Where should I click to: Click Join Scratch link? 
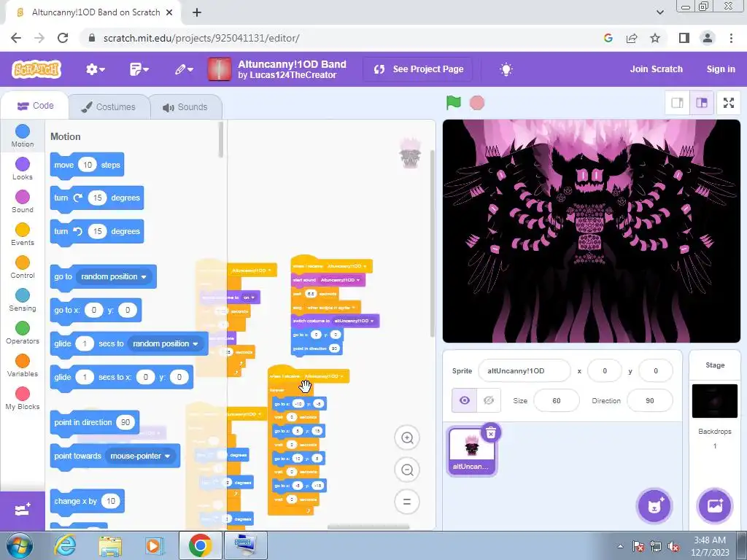(x=656, y=69)
